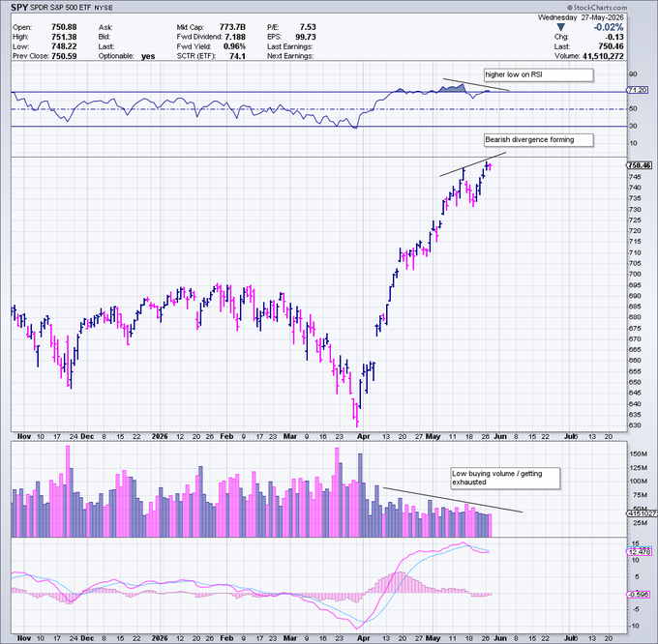Select the volume-axis value tag 41510272
Image resolution: width=658 pixels, height=644 pixels.
[x=643, y=513]
